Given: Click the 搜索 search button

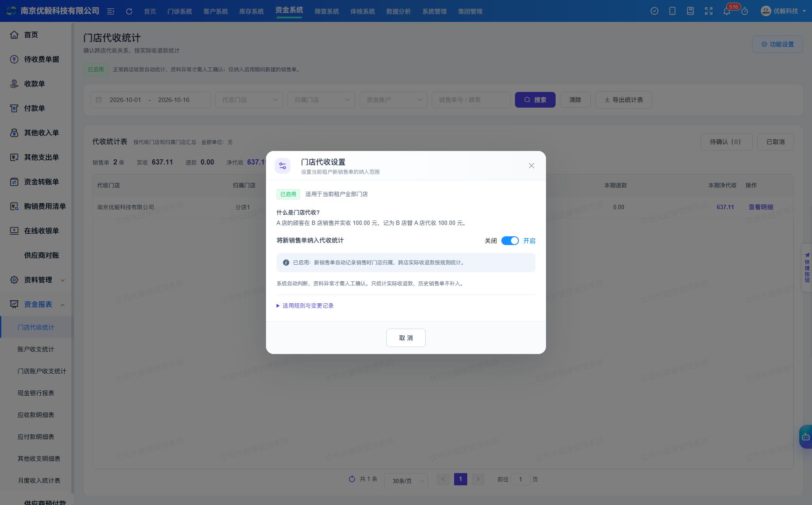Looking at the screenshot, I should (535, 100).
